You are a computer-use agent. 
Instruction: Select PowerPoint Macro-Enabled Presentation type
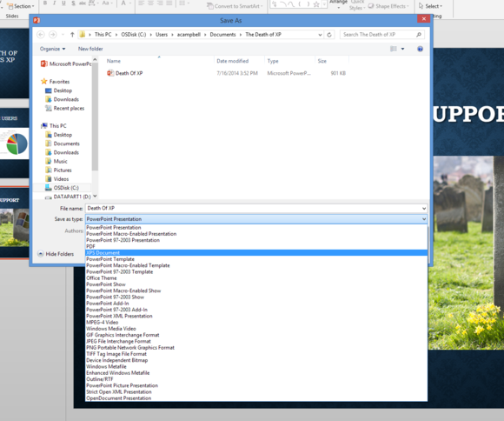[x=256, y=234]
